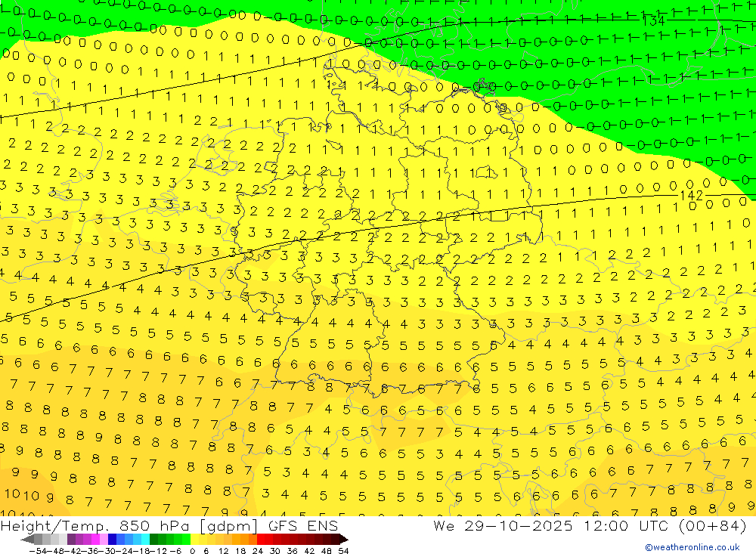Click the 134 contour line label
756x554 pixels.
tap(654, 20)
